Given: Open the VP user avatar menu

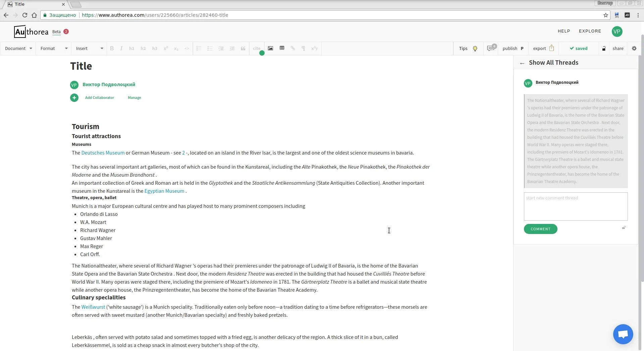Looking at the screenshot, I should click(617, 31).
